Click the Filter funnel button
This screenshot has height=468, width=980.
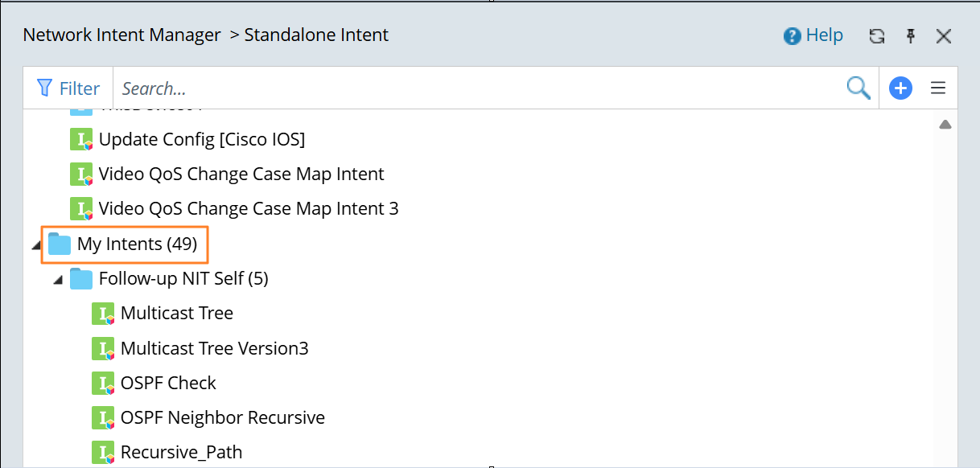click(68, 88)
